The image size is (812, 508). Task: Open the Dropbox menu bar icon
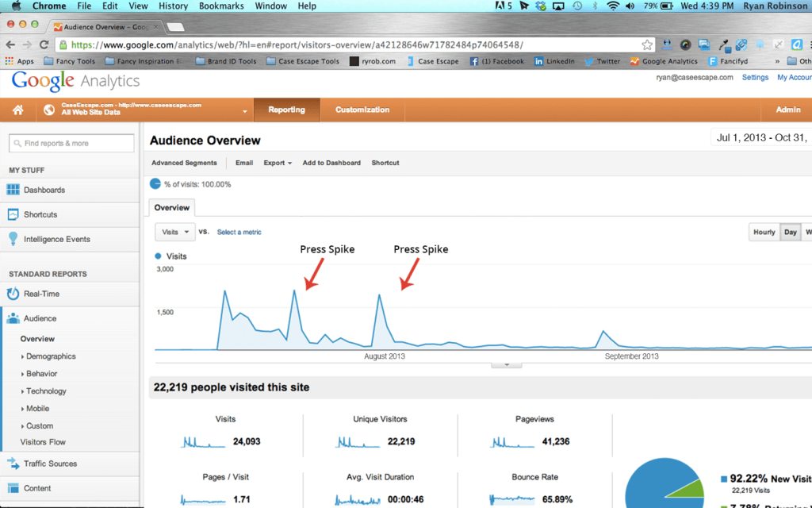click(x=541, y=6)
